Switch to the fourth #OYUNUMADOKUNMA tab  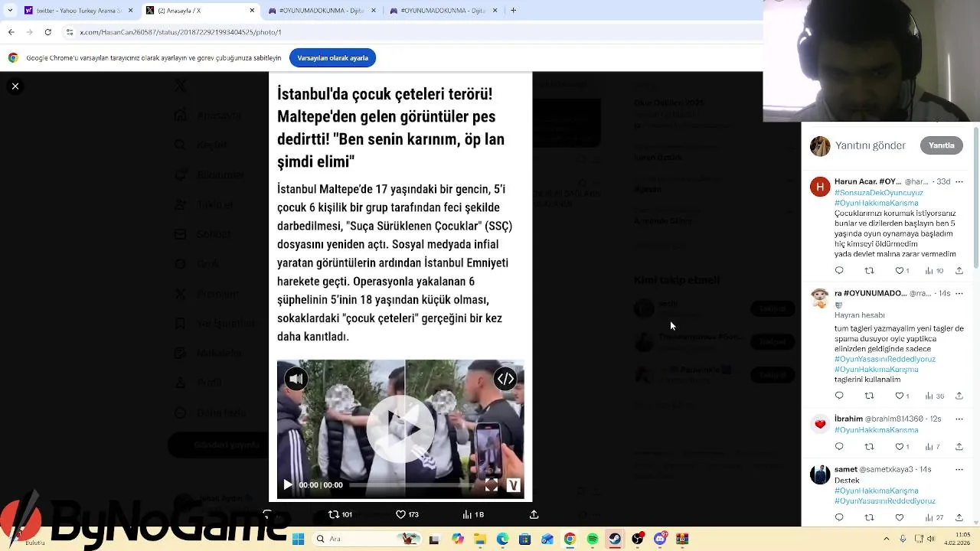(443, 11)
